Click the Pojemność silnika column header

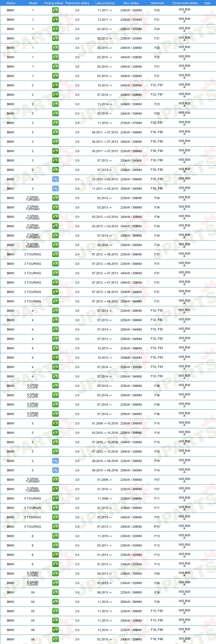77,3
